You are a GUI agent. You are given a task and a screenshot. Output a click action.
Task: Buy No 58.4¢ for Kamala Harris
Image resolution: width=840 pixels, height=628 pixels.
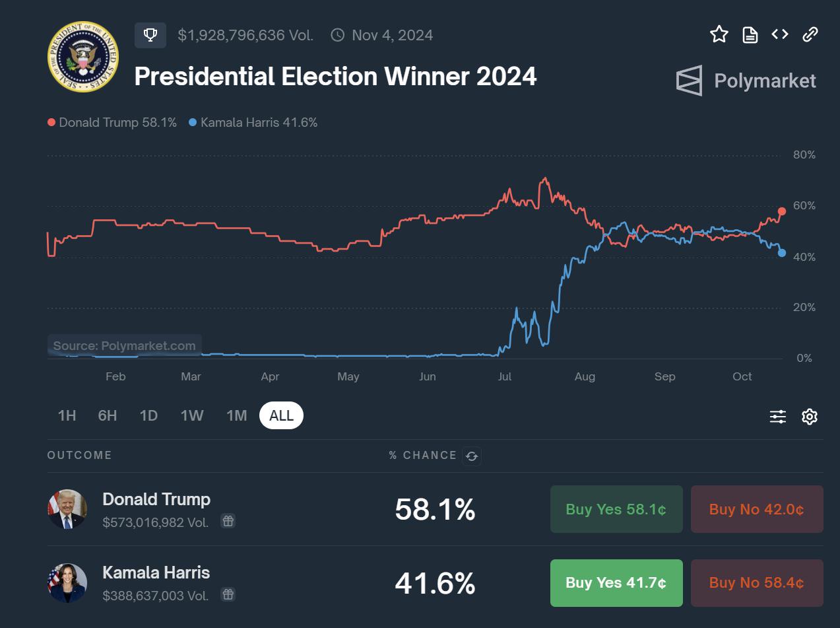[x=757, y=583]
